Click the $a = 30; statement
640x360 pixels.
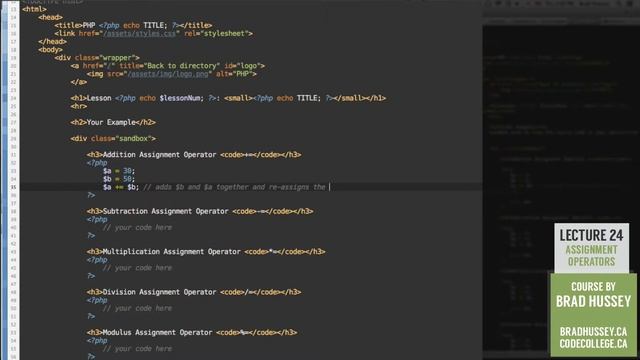pos(119,171)
